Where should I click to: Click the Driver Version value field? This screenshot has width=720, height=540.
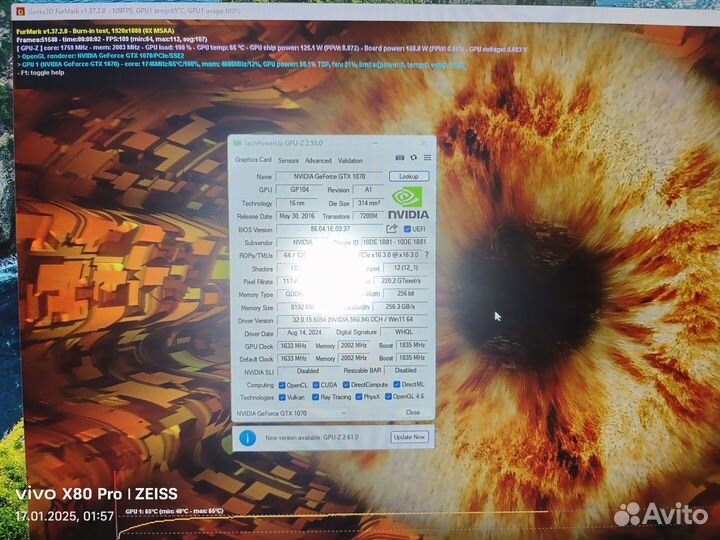coord(353,319)
